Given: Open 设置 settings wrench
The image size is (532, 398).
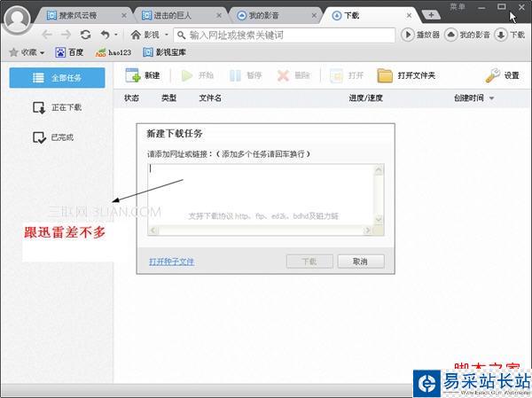Looking at the screenshot, I should coord(502,75).
